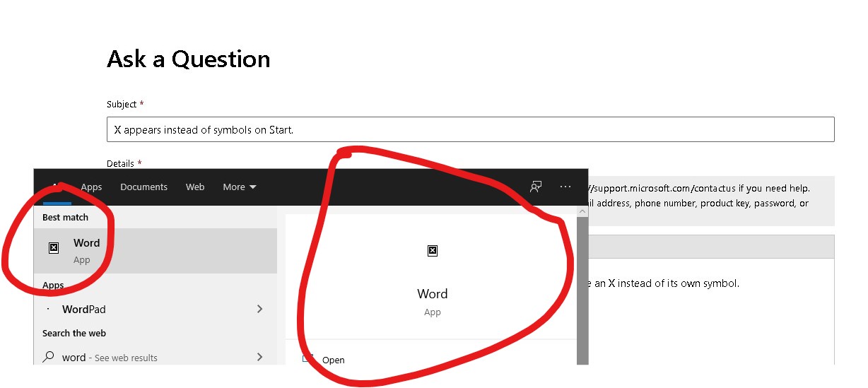Select the Word app best match result
Viewport: 868px width, 388px height.
point(156,251)
